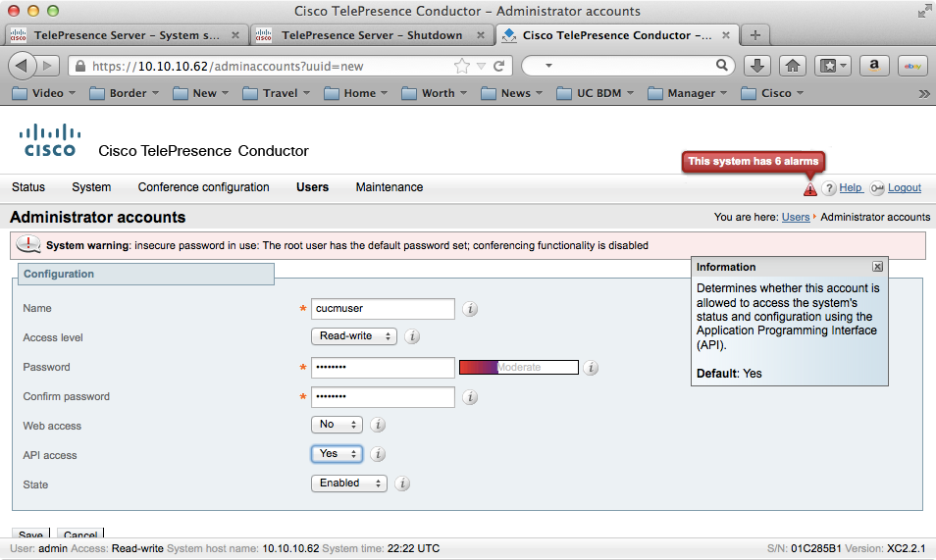Click the browser back arrow button
Screen dimensions: 936x560
pyautogui.click(x=23, y=66)
